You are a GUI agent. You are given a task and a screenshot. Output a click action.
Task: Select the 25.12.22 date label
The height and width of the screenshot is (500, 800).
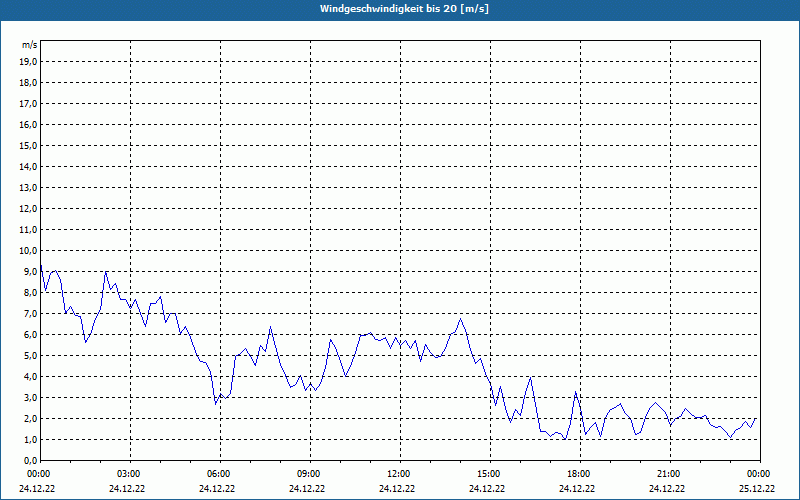tap(757, 488)
